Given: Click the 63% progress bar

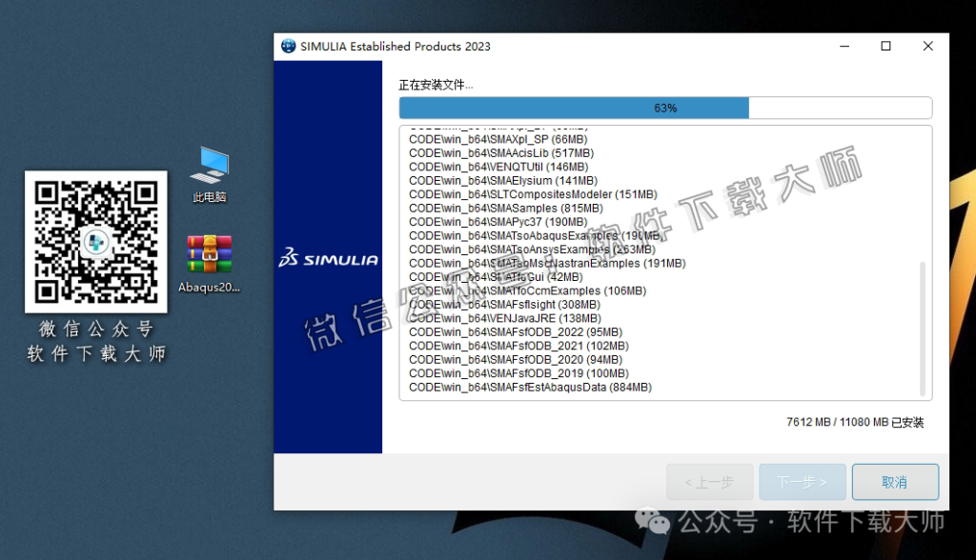Looking at the screenshot, I should pos(667,108).
